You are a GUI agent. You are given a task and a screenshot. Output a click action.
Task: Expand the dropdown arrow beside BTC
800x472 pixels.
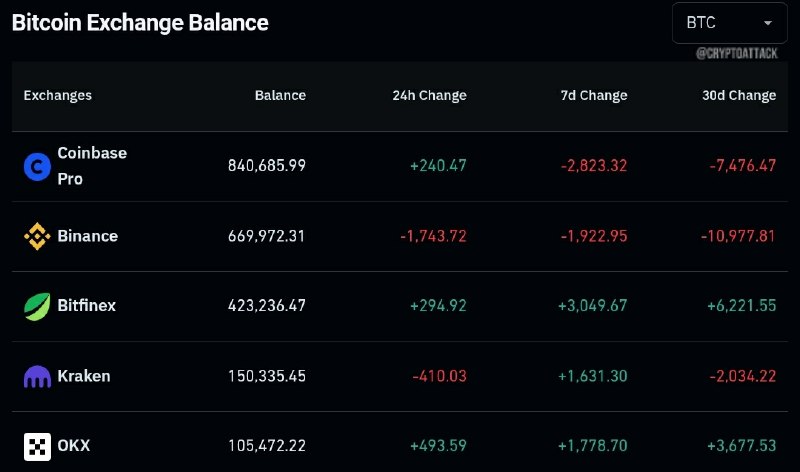click(767, 23)
